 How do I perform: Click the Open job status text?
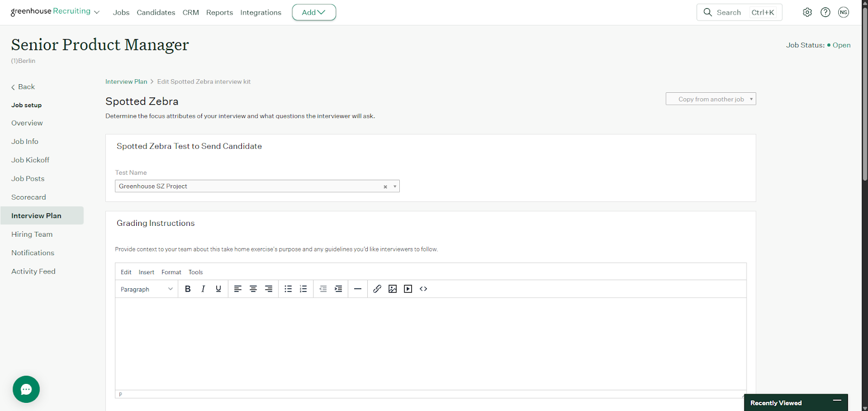[841, 45]
